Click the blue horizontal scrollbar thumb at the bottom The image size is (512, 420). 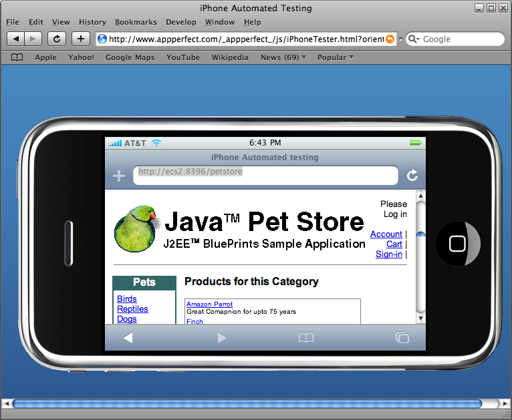click(247, 404)
